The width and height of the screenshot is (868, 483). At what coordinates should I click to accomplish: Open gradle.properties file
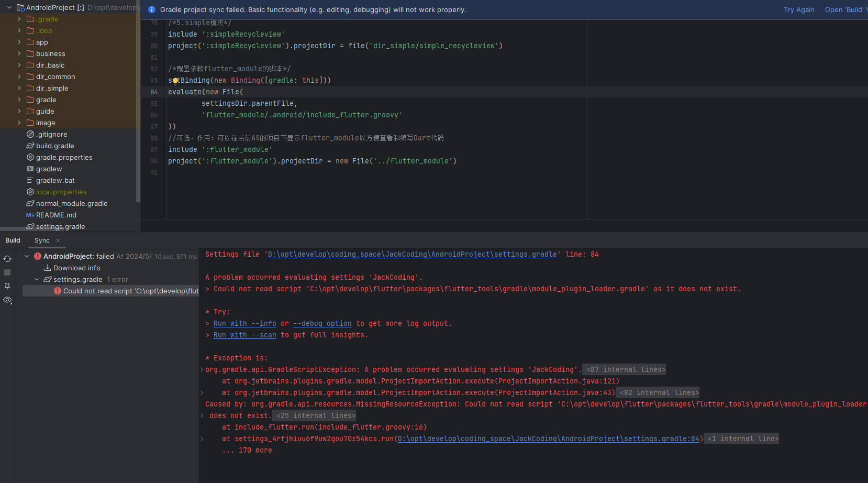pyautogui.click(x=64, y=157)
